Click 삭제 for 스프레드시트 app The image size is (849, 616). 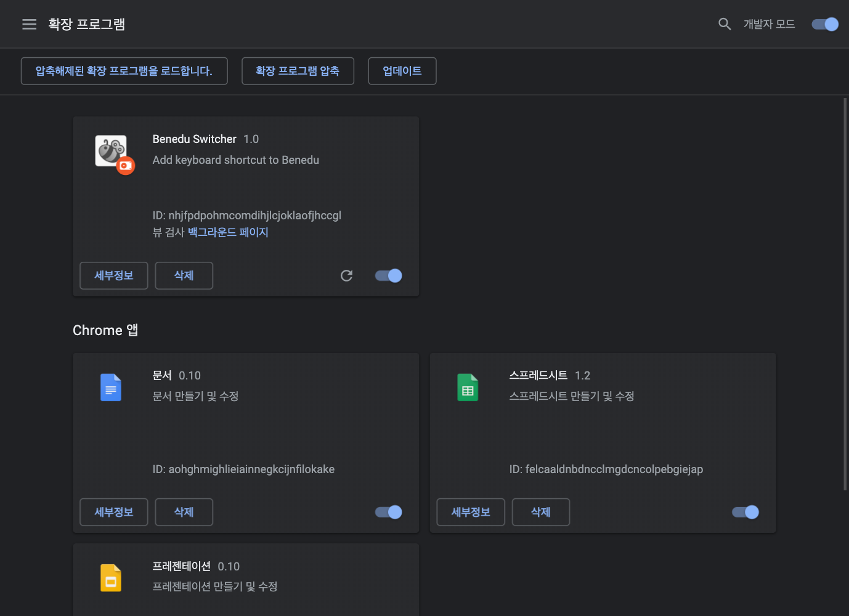540,512
